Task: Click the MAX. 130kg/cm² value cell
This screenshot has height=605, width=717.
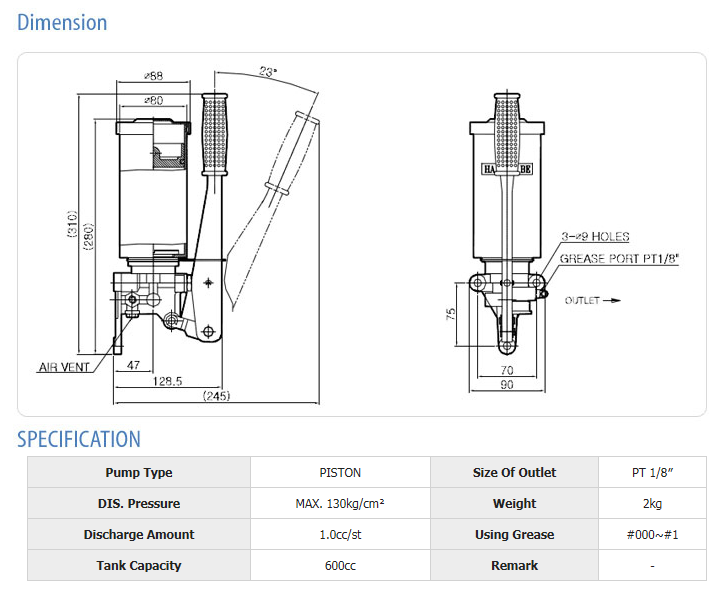Action: pos(340,504)
